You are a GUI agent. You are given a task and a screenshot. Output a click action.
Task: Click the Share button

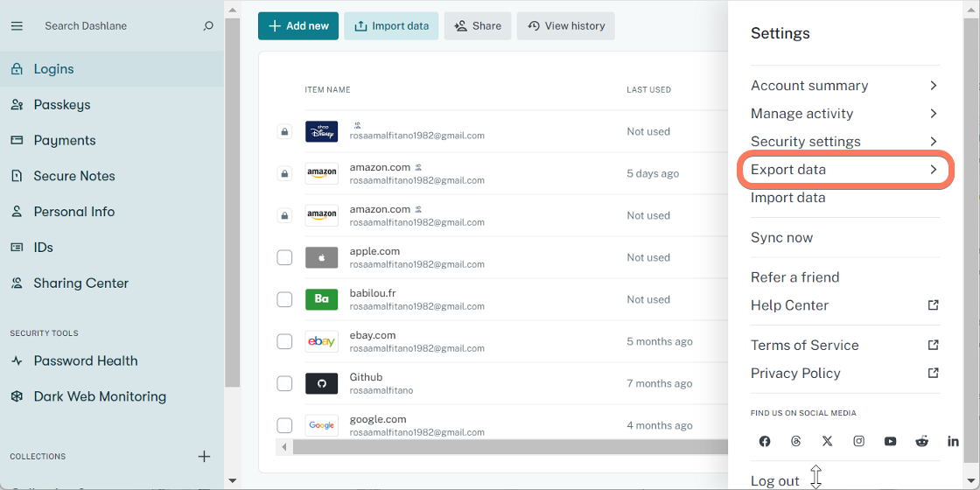pyautogui.click(x=478, y=25)
